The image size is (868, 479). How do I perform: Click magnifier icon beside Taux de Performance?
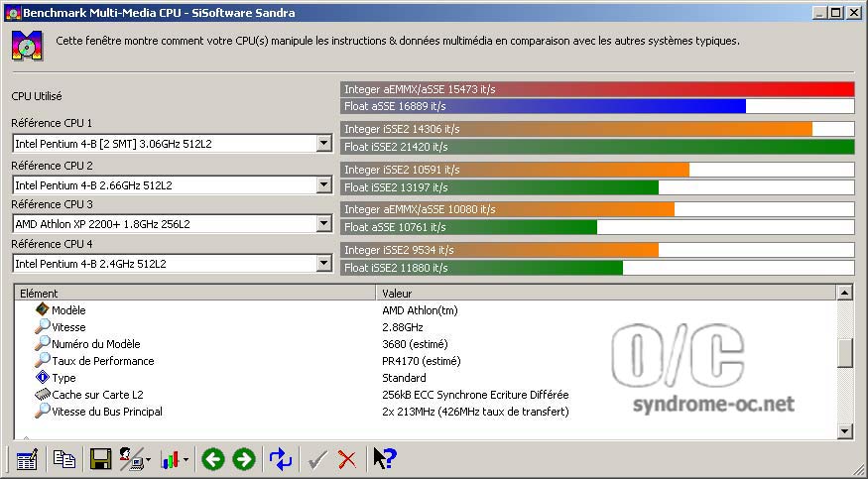(42, 360)
